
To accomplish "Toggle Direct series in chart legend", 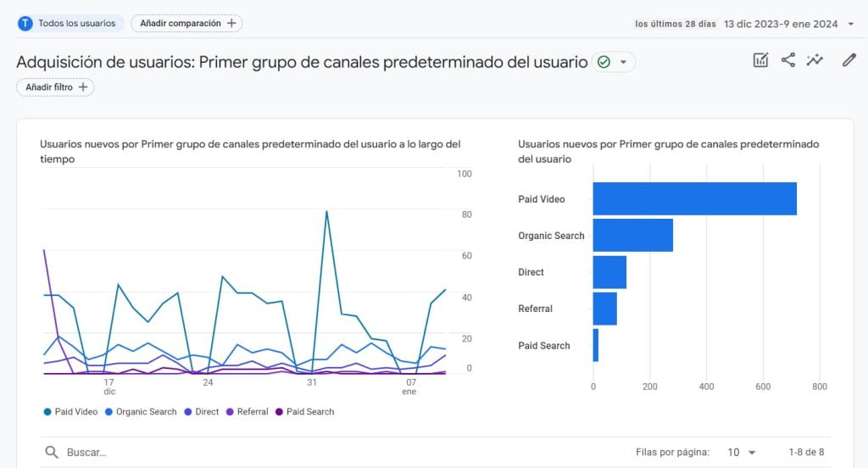I will (x=202, y=411).
